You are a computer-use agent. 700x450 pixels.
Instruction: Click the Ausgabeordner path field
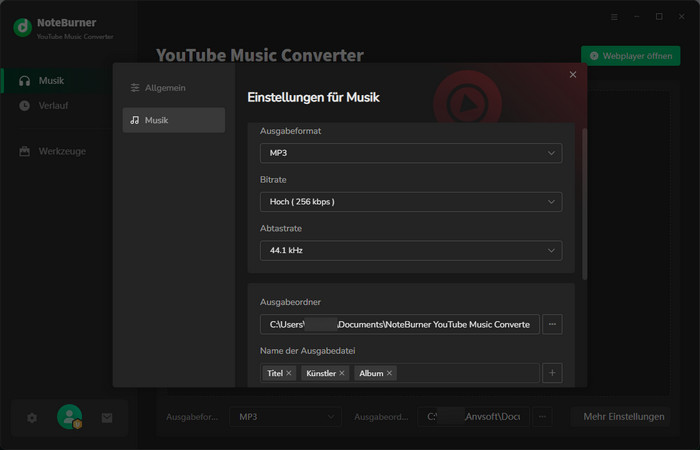(x=400, y=325)
